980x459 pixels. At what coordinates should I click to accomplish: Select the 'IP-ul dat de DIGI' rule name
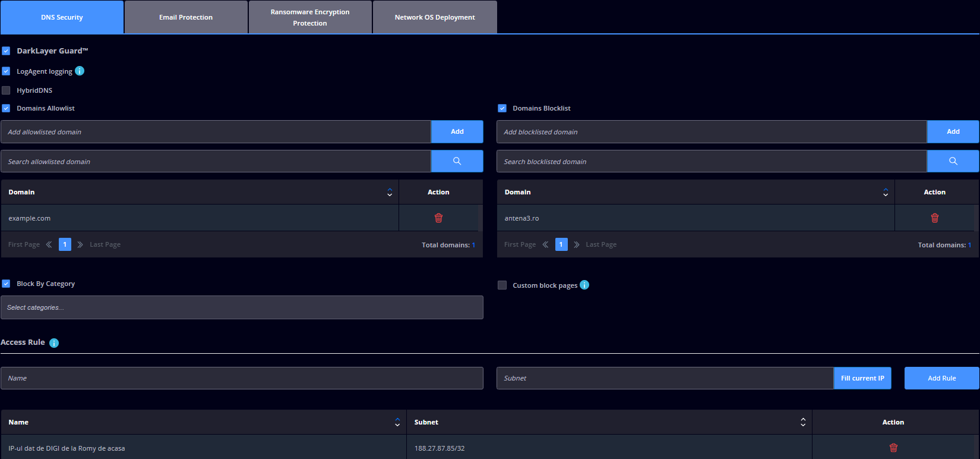click(x=67, y=448)
